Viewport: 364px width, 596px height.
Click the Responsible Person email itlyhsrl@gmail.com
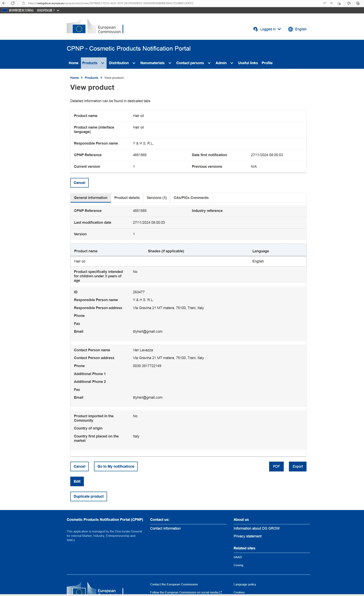pyautogui.click(x=148, y=331)
